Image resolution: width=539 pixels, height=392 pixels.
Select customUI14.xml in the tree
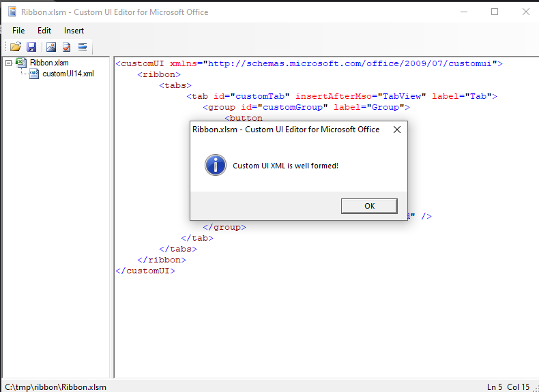coord(68,74)
